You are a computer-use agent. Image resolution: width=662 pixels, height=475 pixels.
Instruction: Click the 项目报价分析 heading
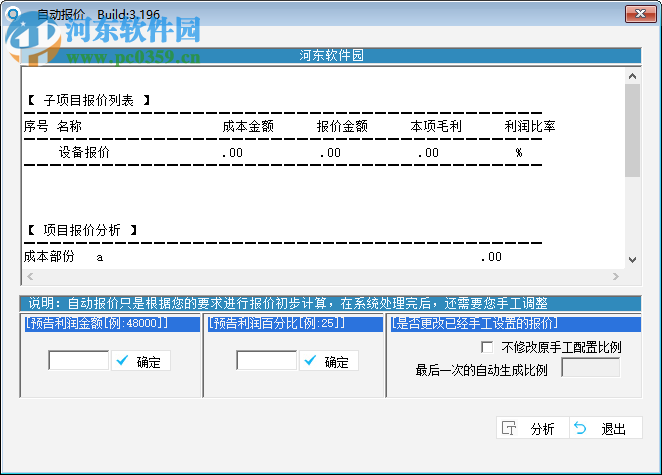pos(82,230)
